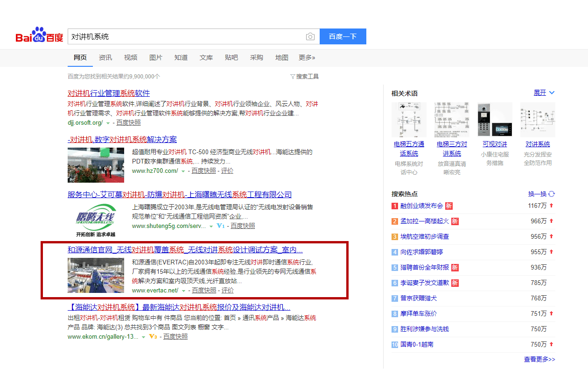Click 电梯五方通话系统 diagram thumbnail

409,120
